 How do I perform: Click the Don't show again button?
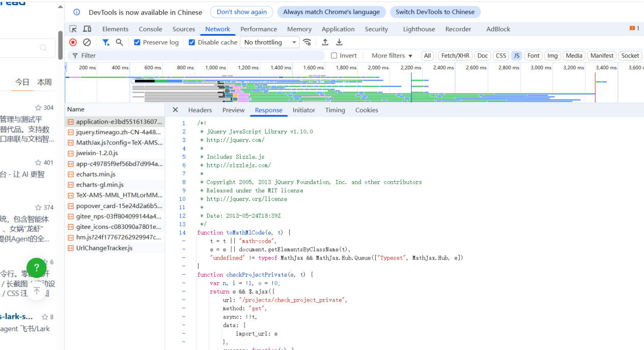(242, 12)
